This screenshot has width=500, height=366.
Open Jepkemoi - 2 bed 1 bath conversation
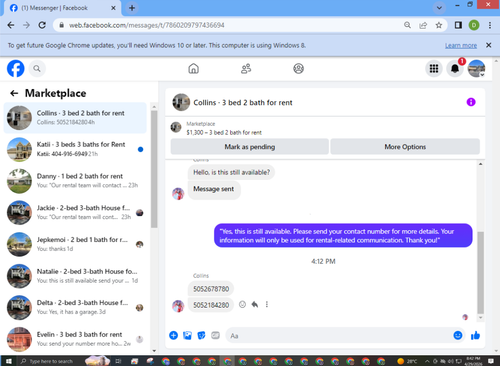pos(75,244)
